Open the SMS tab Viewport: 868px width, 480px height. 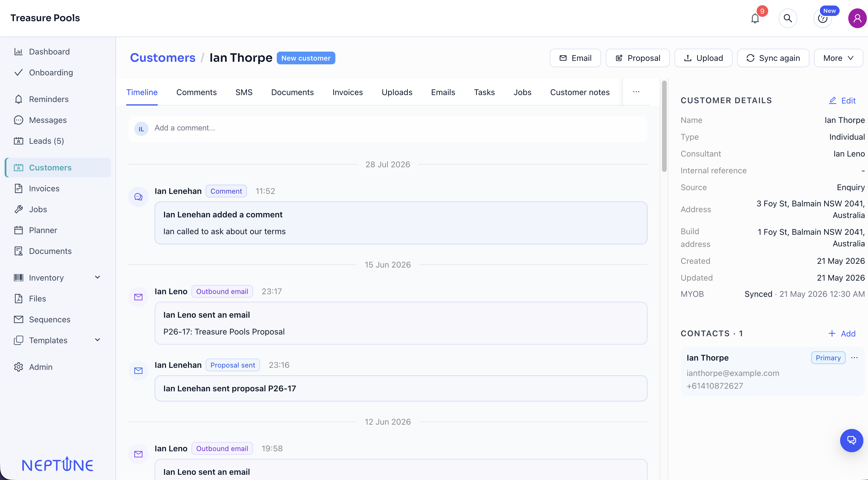(x=244, y=92)
